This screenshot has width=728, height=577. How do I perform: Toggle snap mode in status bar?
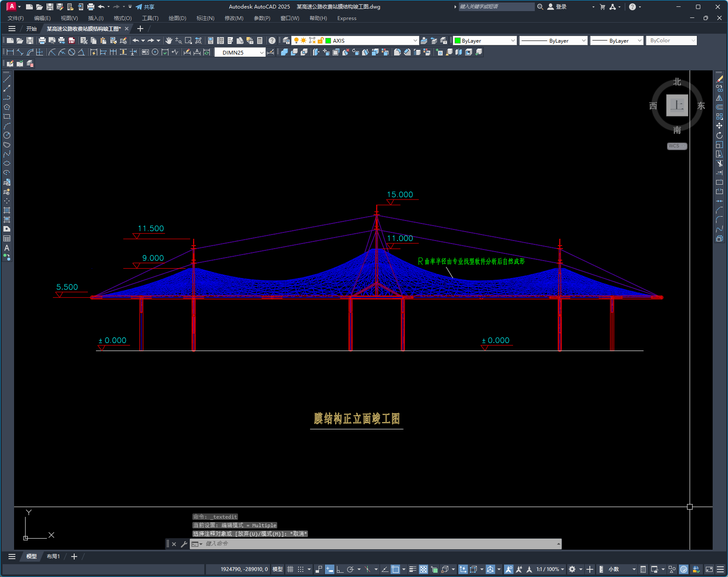point(301,569)
